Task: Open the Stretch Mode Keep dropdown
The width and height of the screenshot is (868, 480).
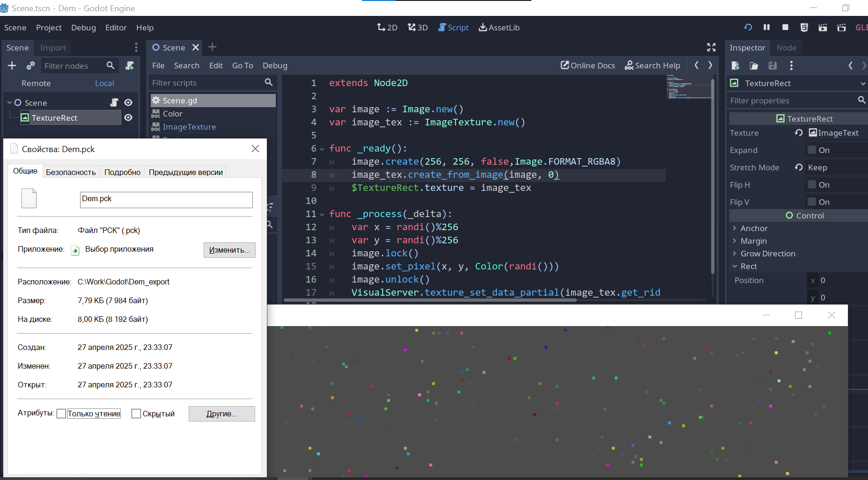Action: (x=836, y=167)
